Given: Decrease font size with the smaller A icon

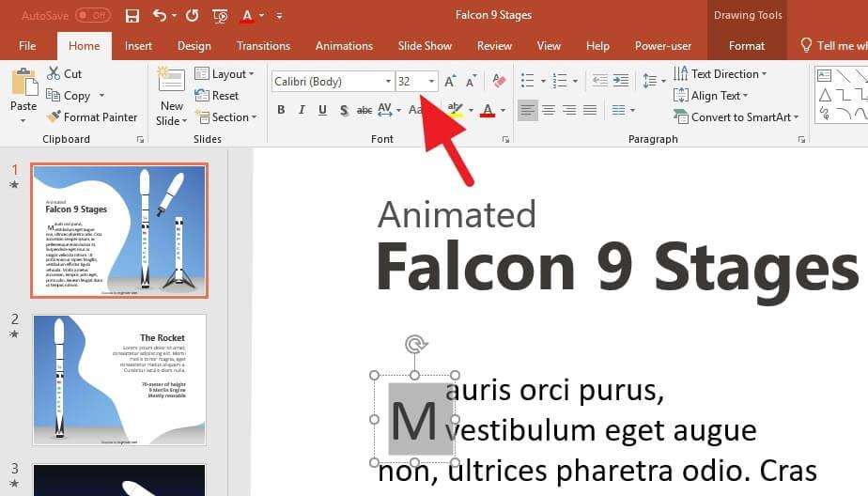Looking at the screenshot, I should pos(471,82).
